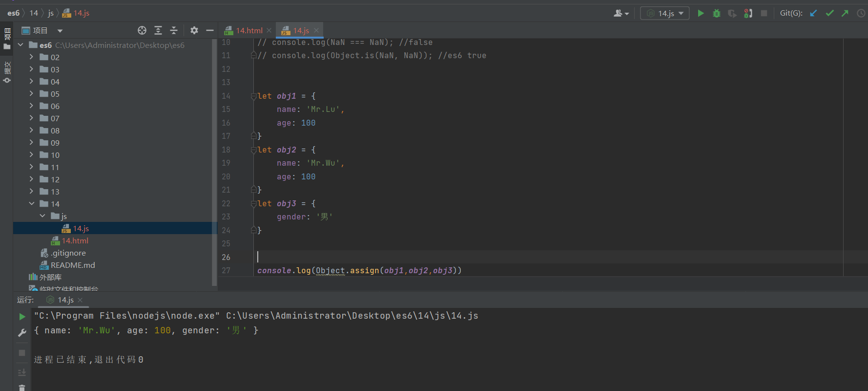Show Git history clock icon
This screenshot has height=391, width=868.
pyautogui.click(x=861, y=13)
